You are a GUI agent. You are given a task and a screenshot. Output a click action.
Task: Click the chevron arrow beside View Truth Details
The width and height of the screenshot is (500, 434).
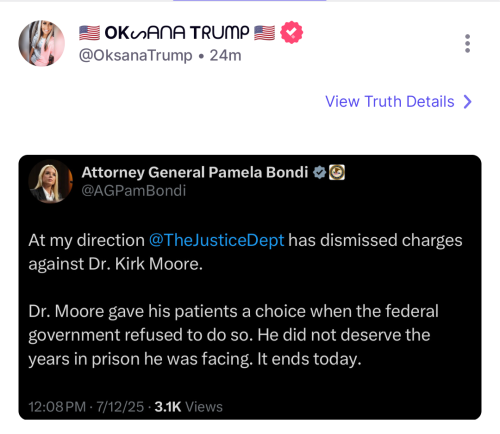[x=468, y=102]
